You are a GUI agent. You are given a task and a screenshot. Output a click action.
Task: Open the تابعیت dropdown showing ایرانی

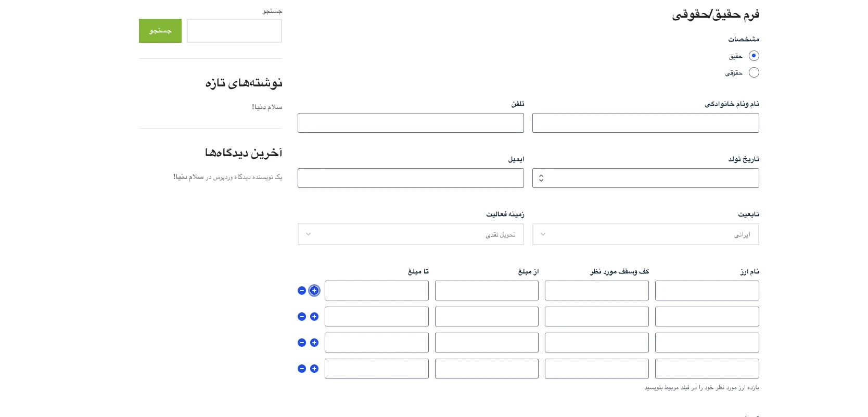point(645,234)
